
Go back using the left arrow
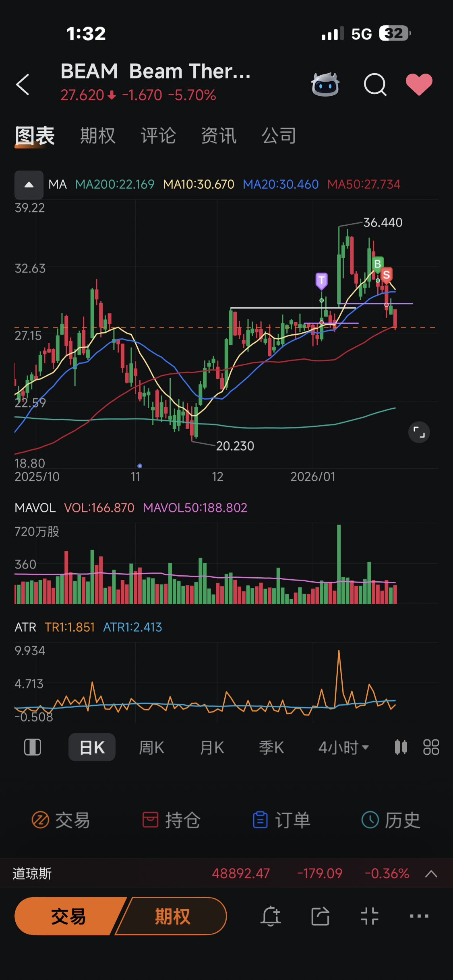(x=23, y=84)
